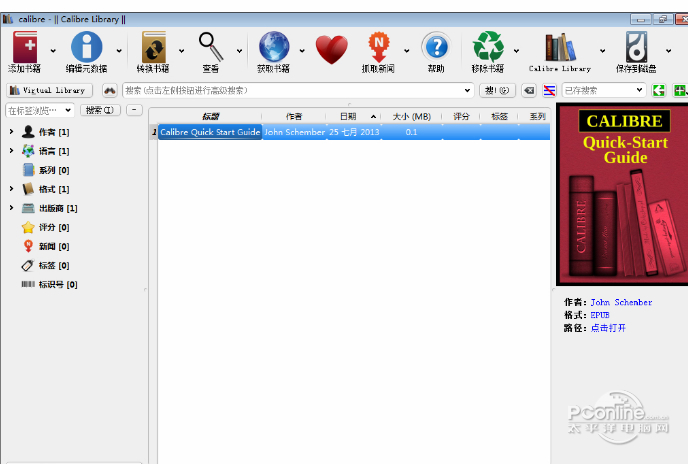The height and width of the screenshot is (464, 688).
Task: Click the Help question mark icon
Action: pos(435,46)
